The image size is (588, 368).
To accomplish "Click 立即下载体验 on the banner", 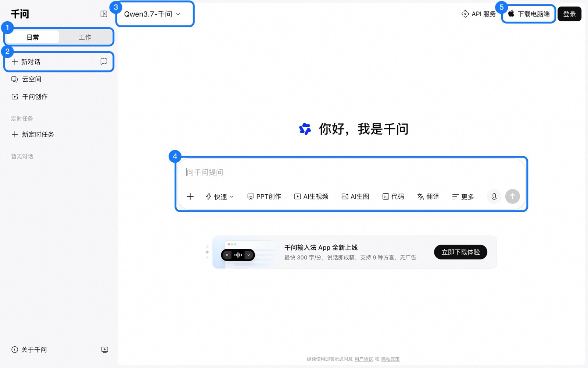I will (x=460, y=252).
